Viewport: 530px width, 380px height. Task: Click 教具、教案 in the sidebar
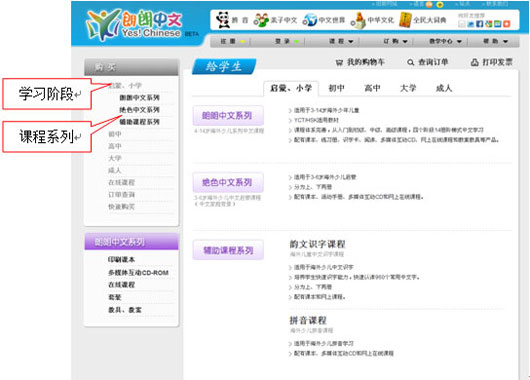(x=125, y=310)
